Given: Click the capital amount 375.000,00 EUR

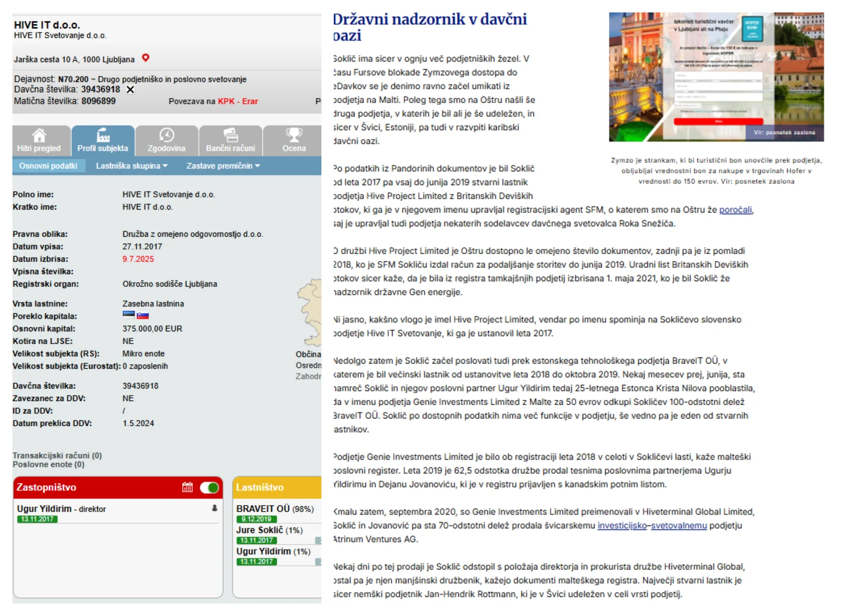Looking at the screenshot, I should pyautogui.click(x=152, y=328).
